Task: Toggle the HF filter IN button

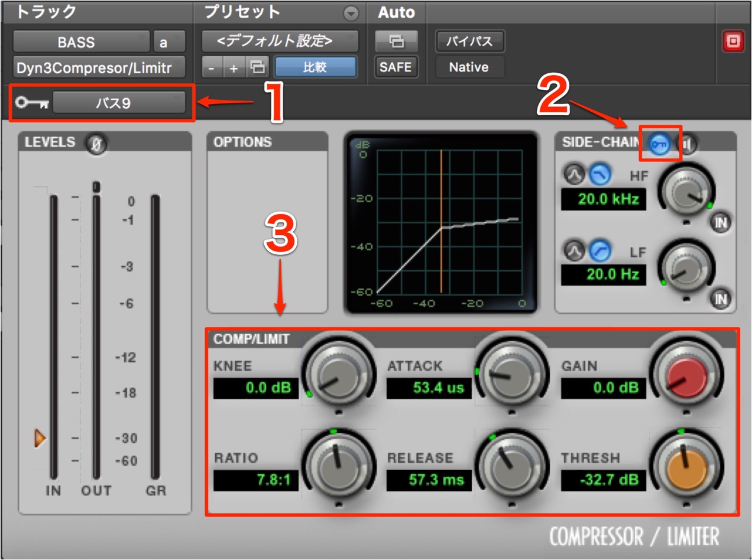Action: point(721,222)
